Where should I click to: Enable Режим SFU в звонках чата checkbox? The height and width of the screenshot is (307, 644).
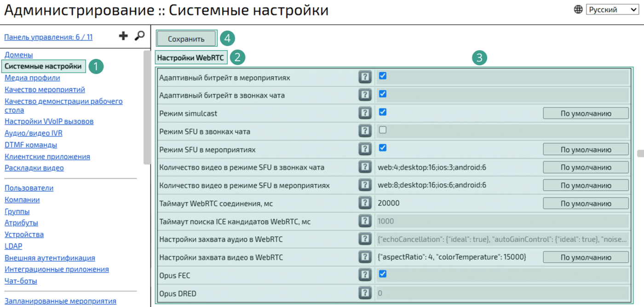tap(382, 130)
